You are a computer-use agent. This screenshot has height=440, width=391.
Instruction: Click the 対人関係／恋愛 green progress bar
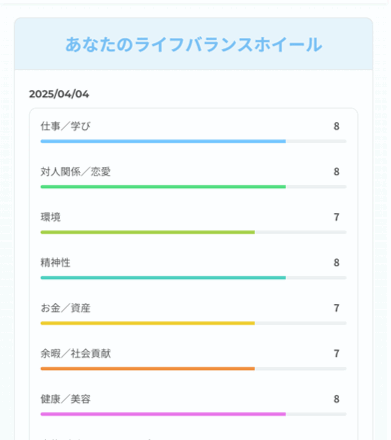[193, 187]
